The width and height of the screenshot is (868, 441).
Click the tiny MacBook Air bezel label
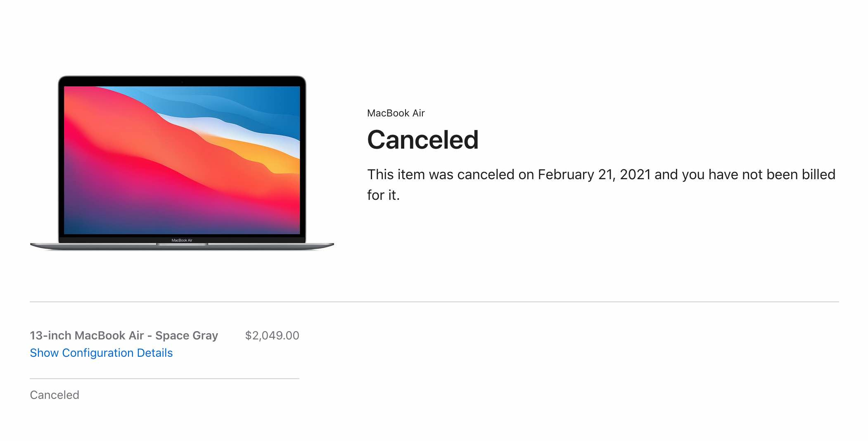[x=182, y=240]
